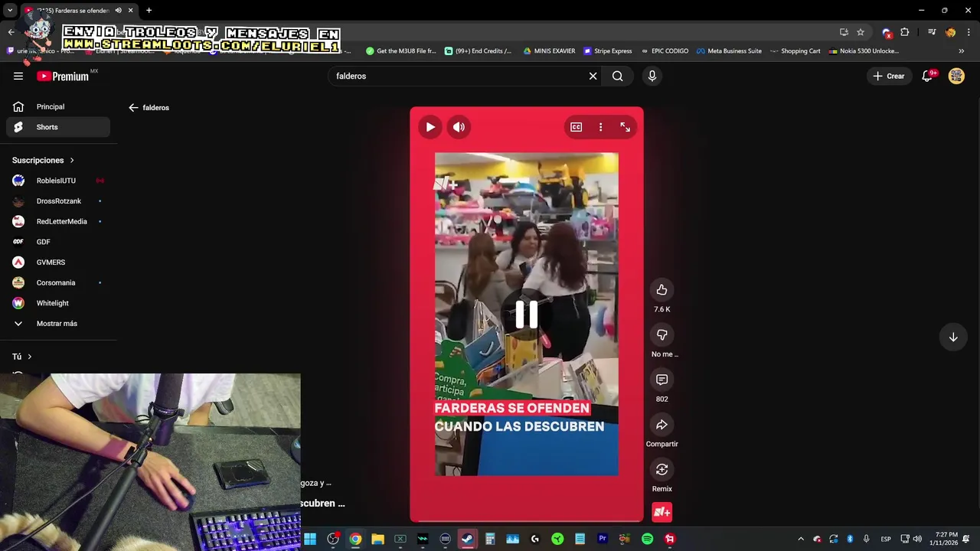Pause video in center of Short

(x=527, y=315)
